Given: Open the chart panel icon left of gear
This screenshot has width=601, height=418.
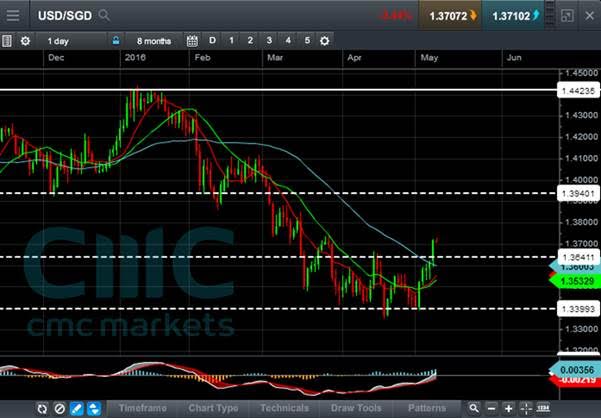Looking at the screenshot, I should 7,41.
